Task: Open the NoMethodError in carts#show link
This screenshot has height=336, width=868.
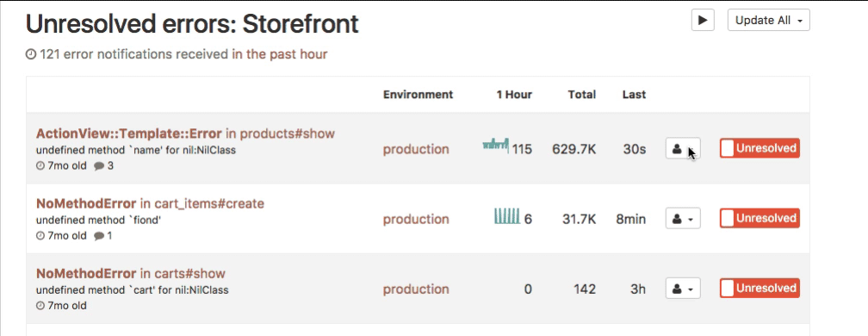Action: (131, 273)
